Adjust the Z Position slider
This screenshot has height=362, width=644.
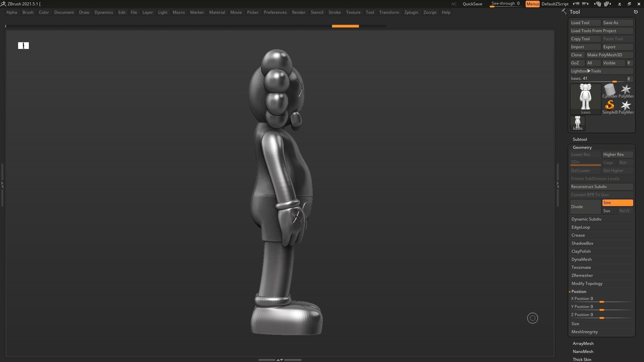(x=601, y=315)
